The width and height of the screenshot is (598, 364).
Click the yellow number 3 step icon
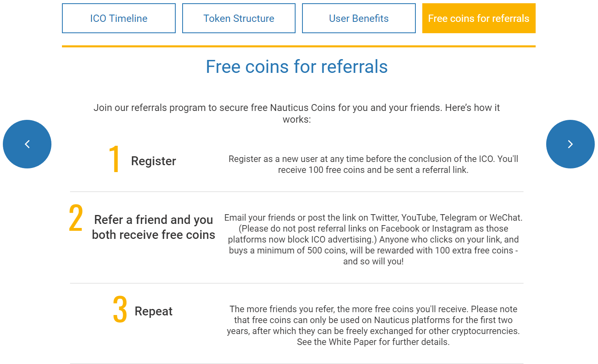coord(120,309)
